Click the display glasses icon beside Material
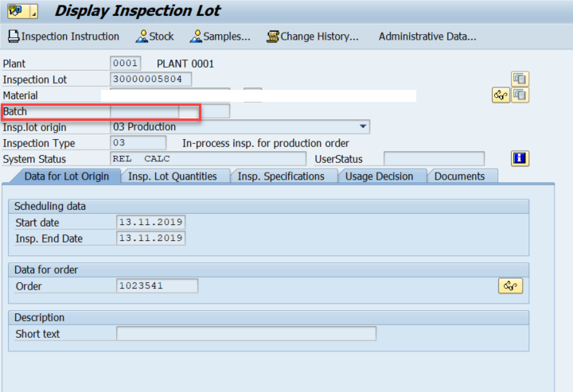Screen dimensions: 573x392 point(501,95)
